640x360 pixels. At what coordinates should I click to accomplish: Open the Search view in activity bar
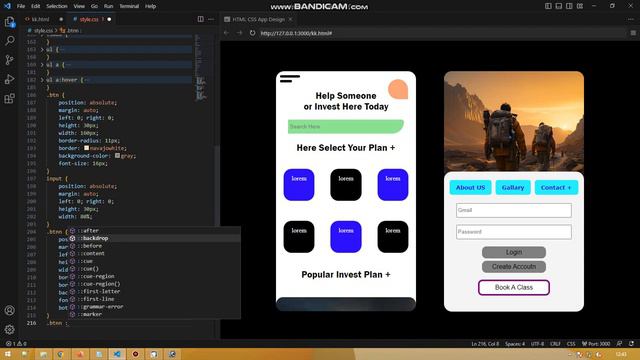pos(9,40)
